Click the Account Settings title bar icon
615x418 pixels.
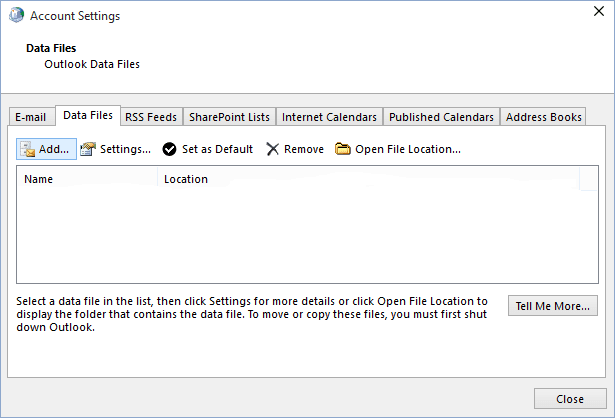pos(16,15)
